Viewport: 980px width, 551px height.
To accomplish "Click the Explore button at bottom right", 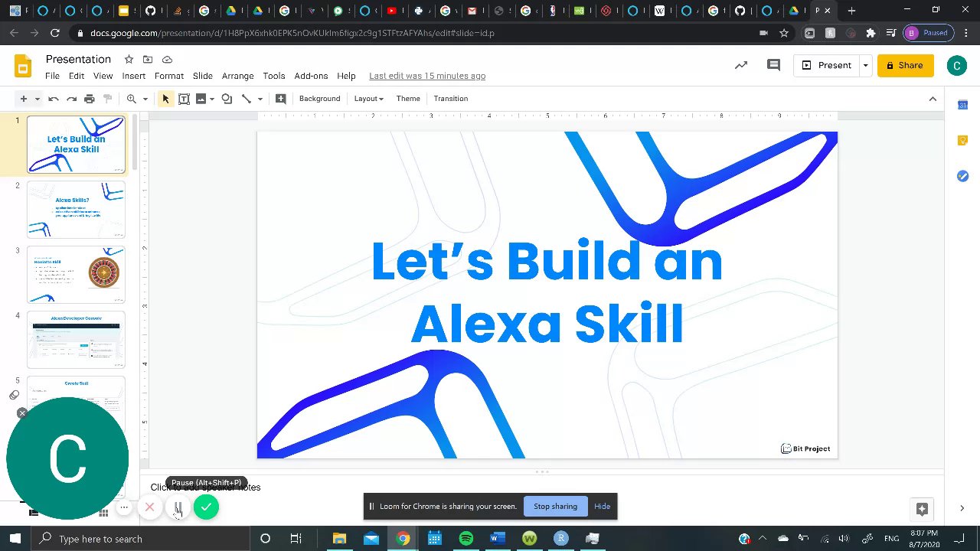I will 922,509.
